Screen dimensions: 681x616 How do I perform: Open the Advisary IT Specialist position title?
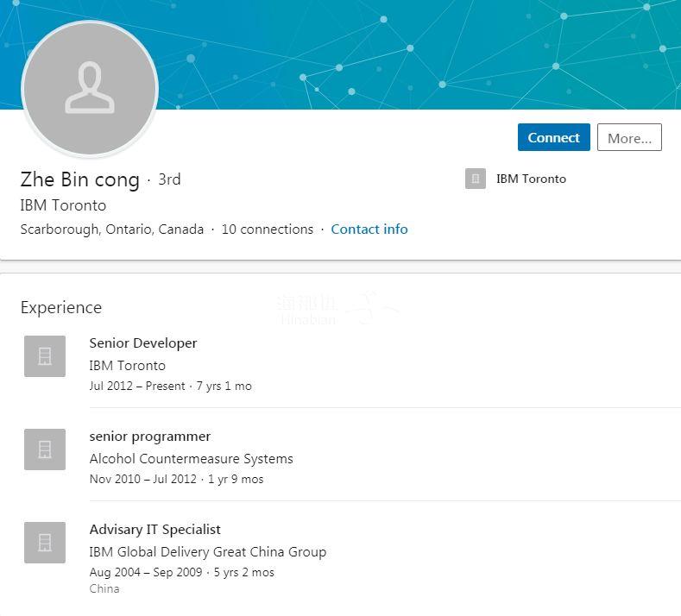tap(155, 530)
